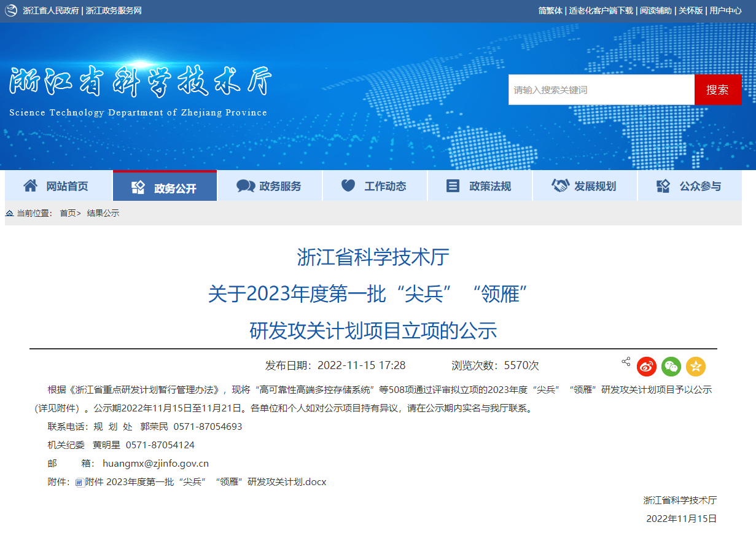Screen dimensions: 756x541
Task: Go to 工作动态 section
Action: click(x=375, y=186)
